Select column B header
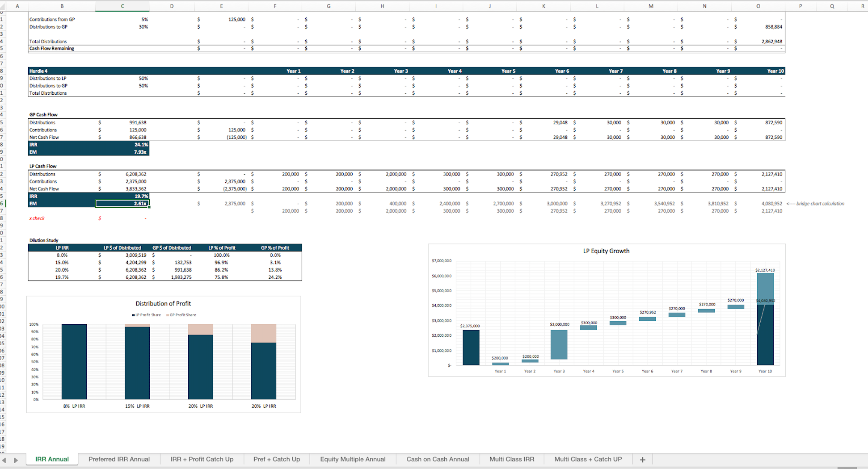Image resolution: width=868 pixels, height=469 pixels. pyautogui.click(x=62, y=6)
